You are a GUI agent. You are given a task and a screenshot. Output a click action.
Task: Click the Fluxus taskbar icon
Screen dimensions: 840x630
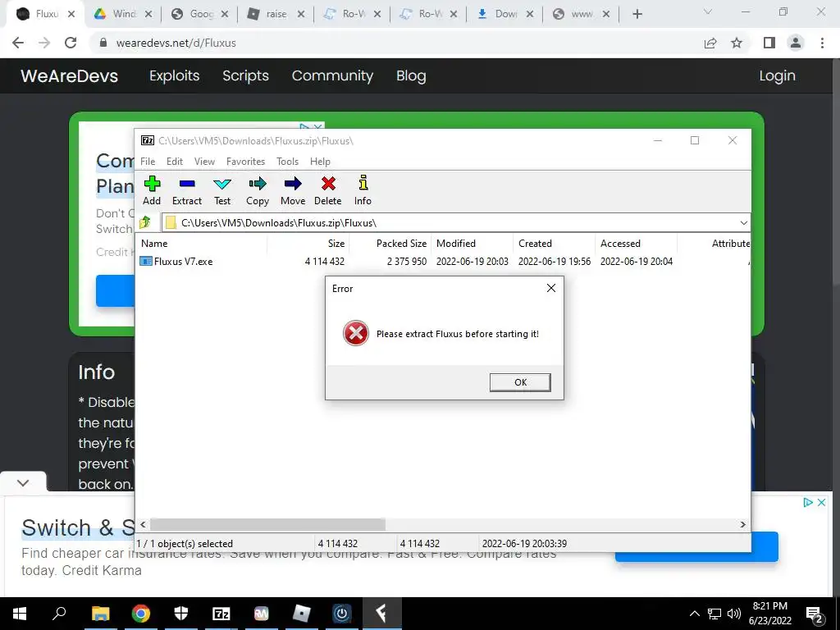(x=381, y=614)
